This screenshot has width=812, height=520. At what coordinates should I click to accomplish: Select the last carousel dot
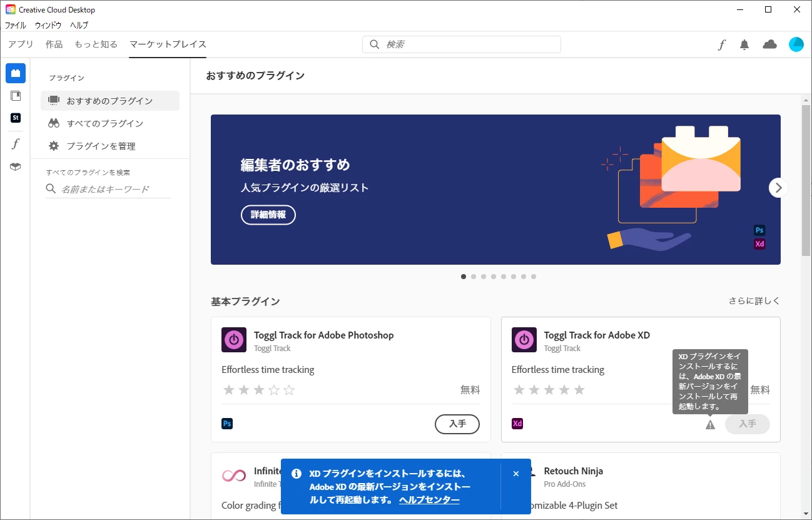point(534,277)
